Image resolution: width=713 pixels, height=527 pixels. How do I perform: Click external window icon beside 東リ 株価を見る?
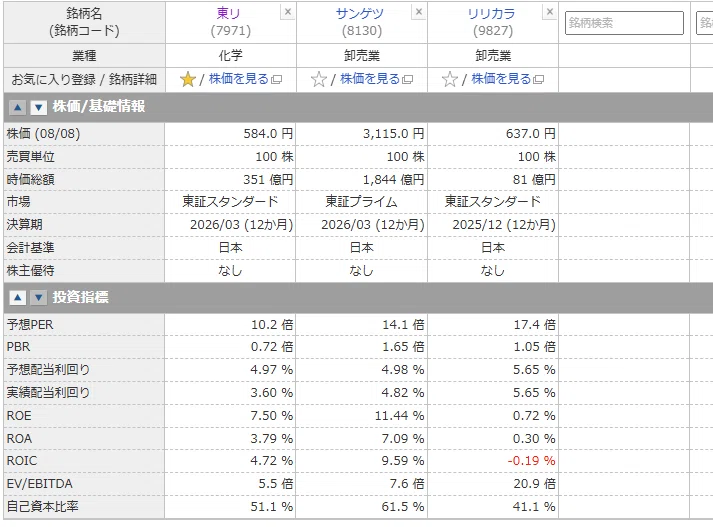(276, 80)
